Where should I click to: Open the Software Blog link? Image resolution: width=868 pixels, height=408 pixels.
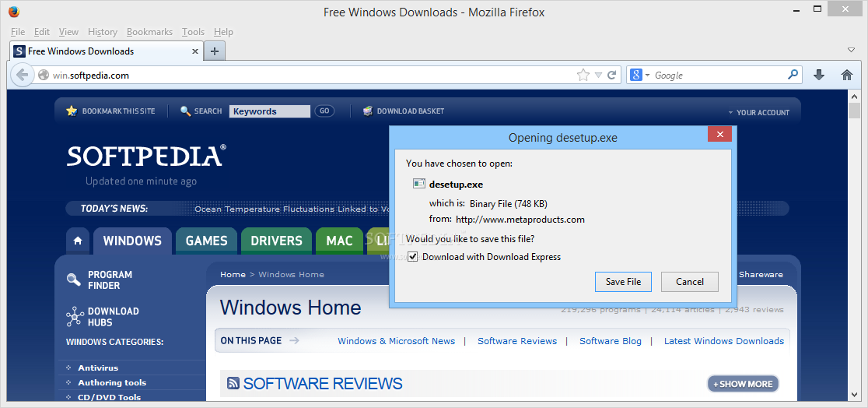pos(611,341)
